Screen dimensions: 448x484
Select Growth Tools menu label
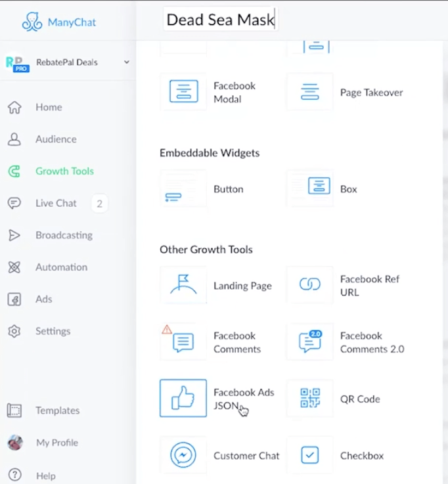(64, 171)
